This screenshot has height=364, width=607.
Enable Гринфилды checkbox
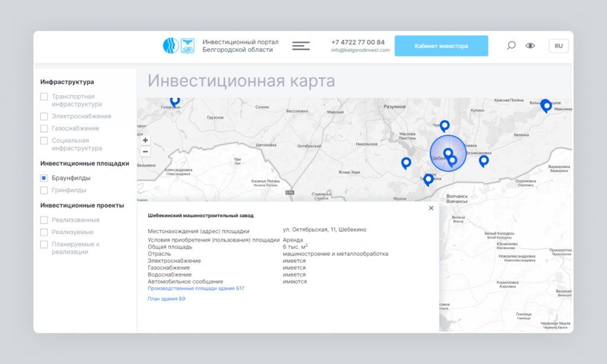coord(44,190)
